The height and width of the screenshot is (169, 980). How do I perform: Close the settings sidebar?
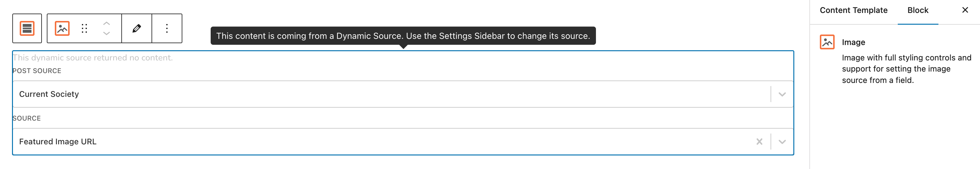965,10
